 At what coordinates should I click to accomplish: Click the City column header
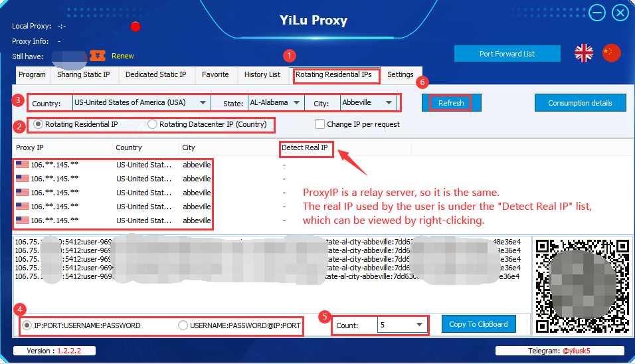pyautogui.click(x=228, y=147)
